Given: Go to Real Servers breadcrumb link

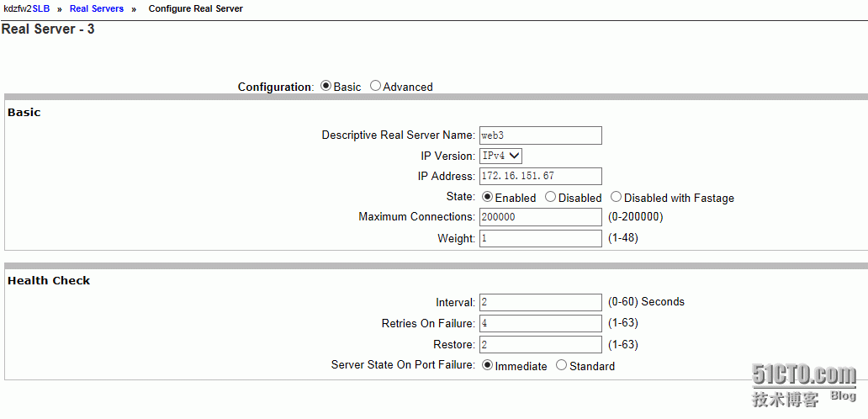Looking at the screenshot, I should coord(97,9).
